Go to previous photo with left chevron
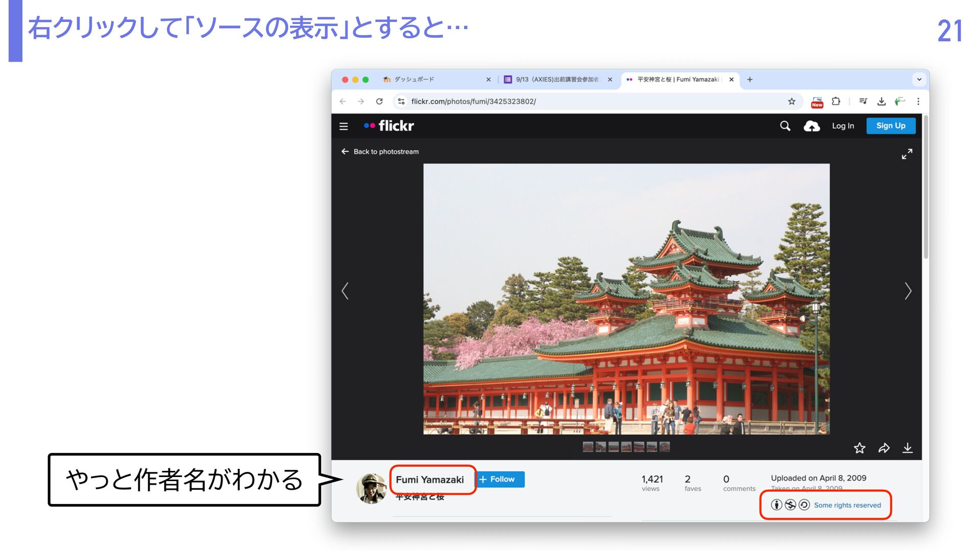The height and width of the screenshot is (551, 980). click(345, 291)
